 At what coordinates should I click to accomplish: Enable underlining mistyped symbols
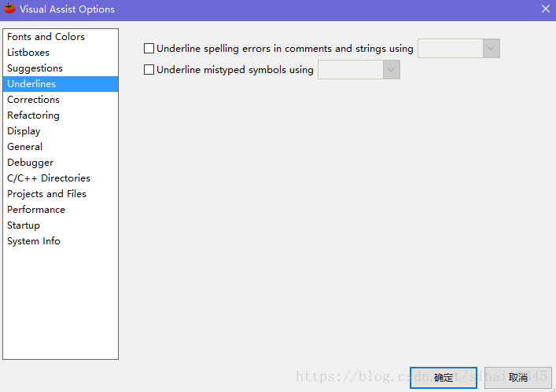[149, 69]
